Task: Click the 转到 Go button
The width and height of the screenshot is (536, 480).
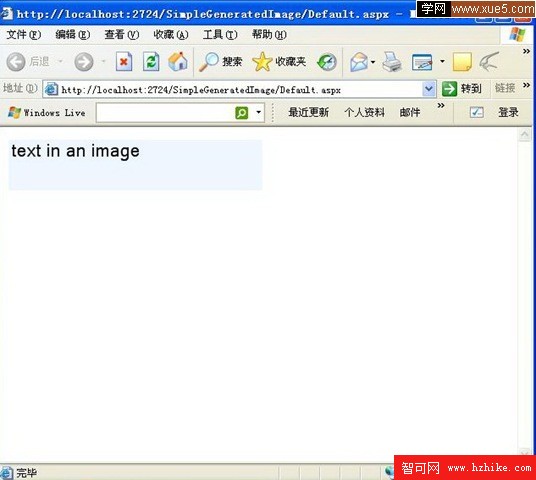Action: pos(462,89)
